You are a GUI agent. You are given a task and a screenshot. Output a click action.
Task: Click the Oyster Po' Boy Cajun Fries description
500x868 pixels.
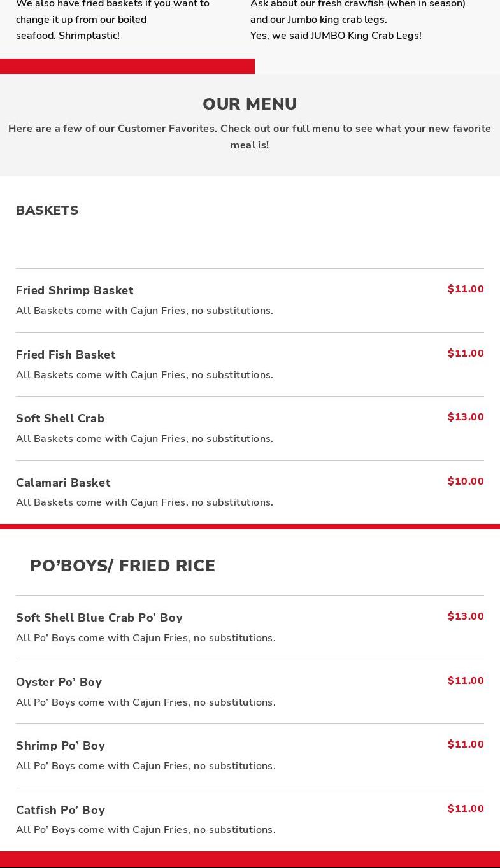click(x=146, y=702)
